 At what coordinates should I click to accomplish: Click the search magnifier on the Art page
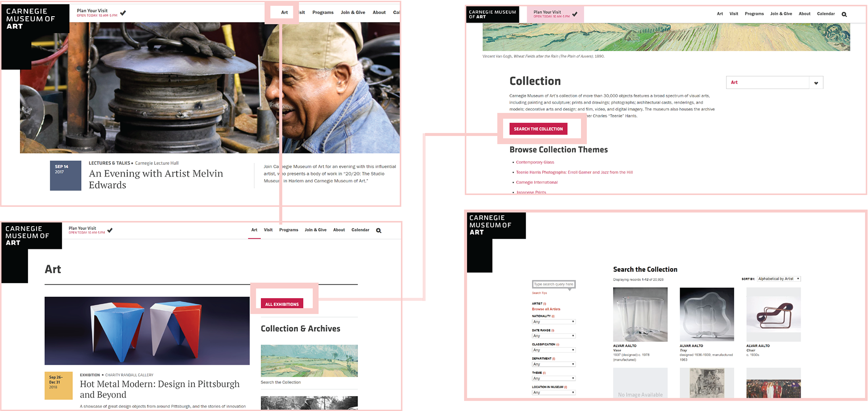click(379, 230)
